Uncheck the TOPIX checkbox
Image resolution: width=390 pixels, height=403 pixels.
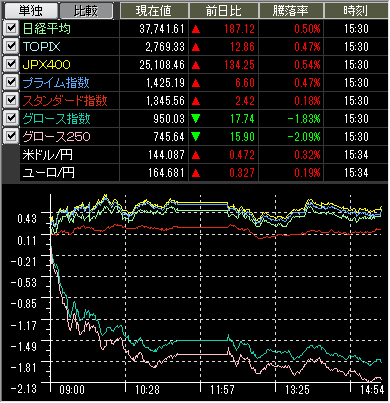coord(11,46)
